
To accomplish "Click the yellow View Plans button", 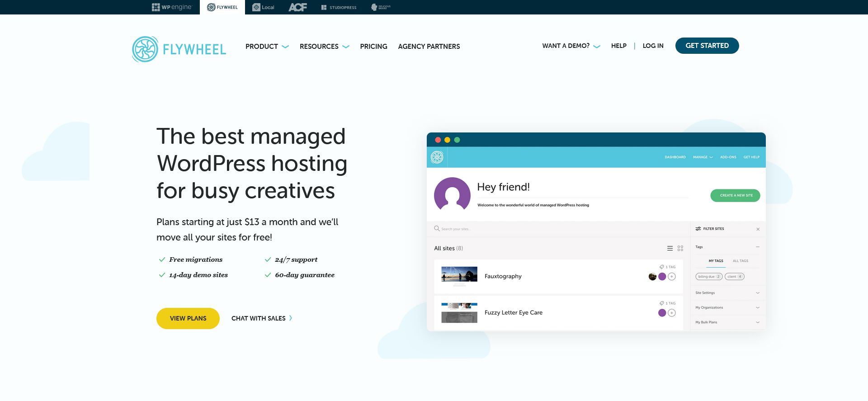I will pos(188,318).
